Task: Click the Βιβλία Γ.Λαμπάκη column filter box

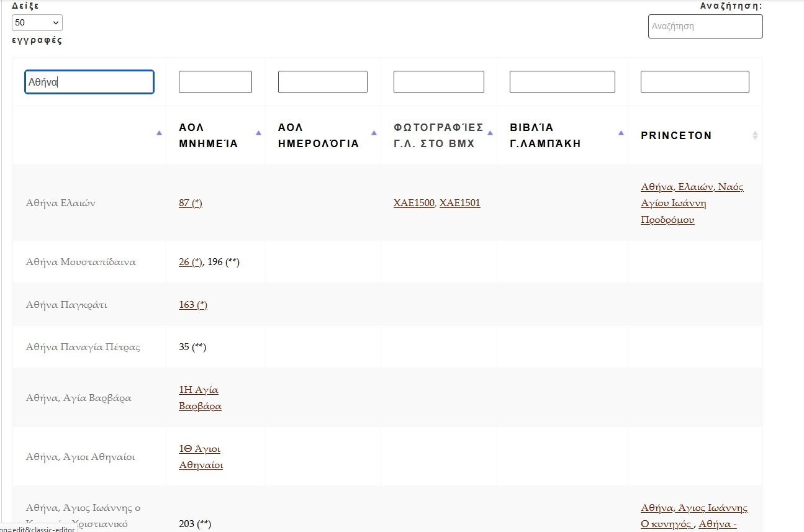Action: click(x=562, y=82)
